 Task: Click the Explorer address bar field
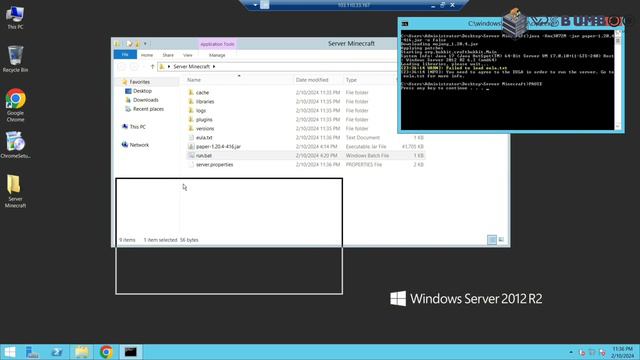tap(277, 67)
